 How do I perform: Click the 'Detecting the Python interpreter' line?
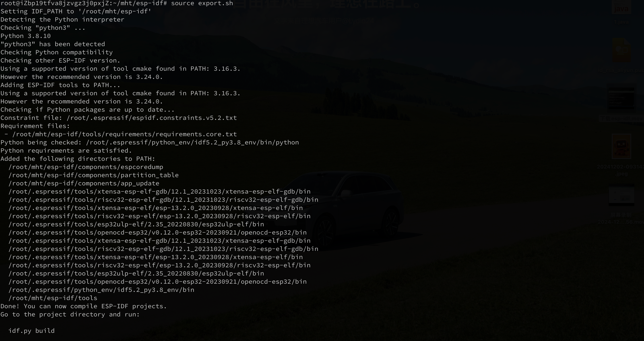(x=62, y=20)
